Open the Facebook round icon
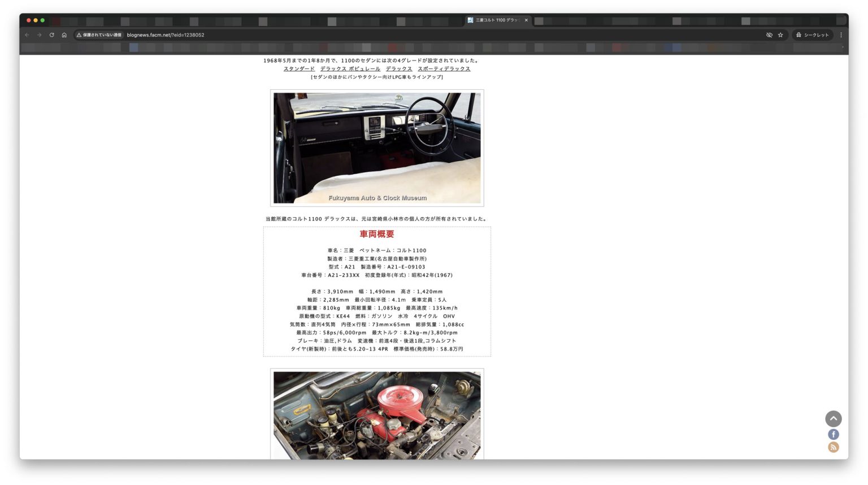The width and height of the screenshot is (868, 485). tap(833, 434)
